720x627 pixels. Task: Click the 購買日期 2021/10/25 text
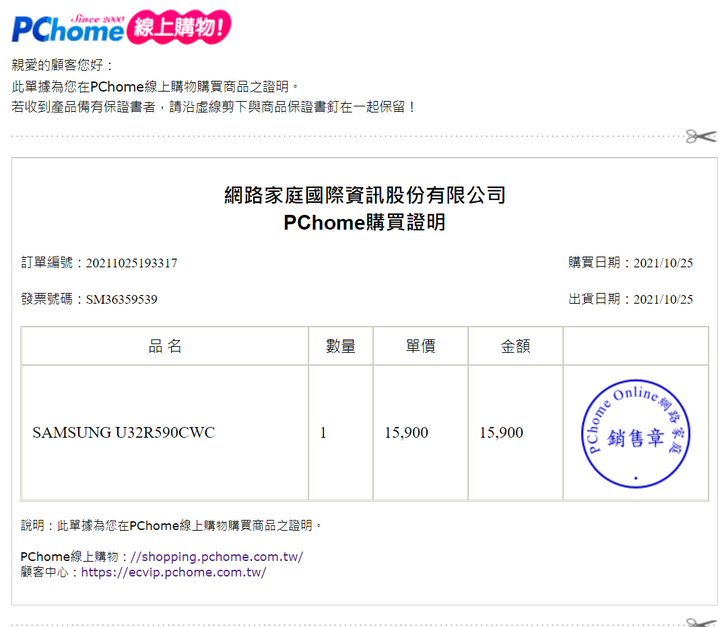click(x=630, y=263)
